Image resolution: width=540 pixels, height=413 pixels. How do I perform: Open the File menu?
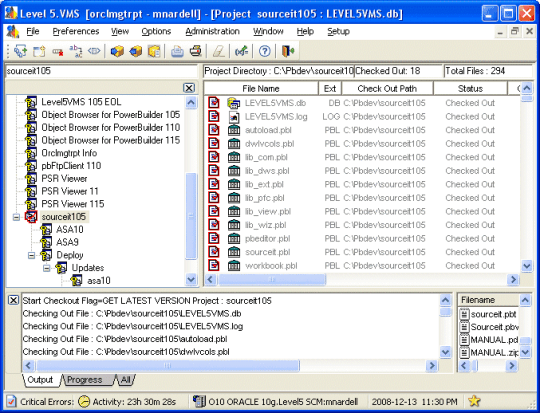pos(33,31)
